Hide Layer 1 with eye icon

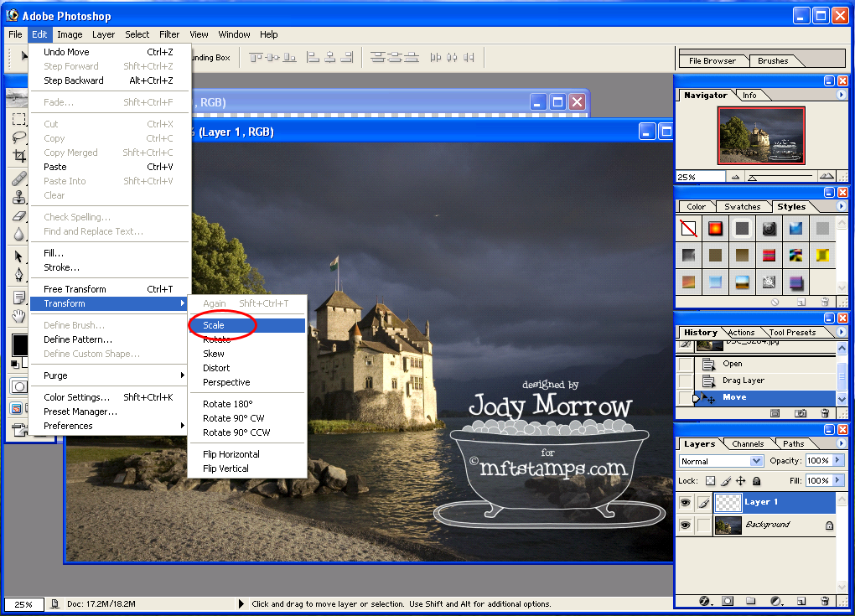tap(686, 502)
